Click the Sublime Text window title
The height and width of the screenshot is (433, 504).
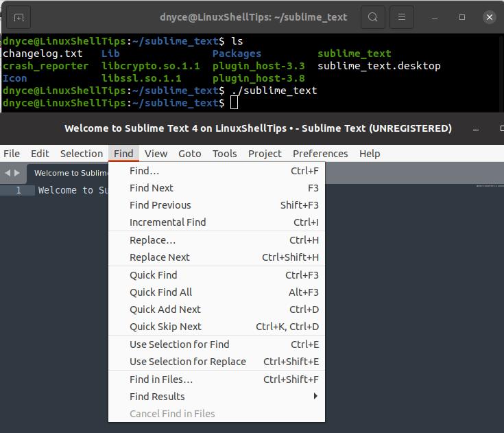point(258,128)
